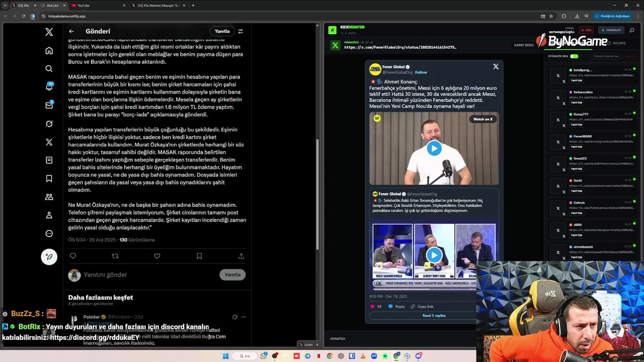Click the browser address bar
644x362 pixels.
[287, 16]
